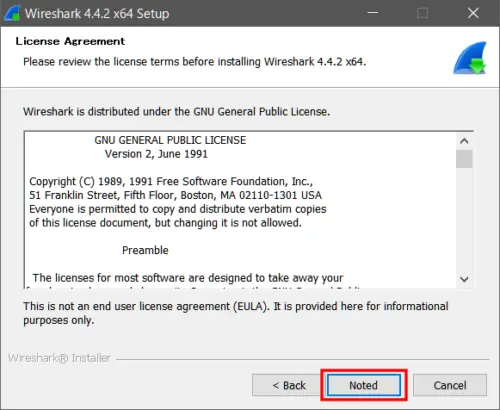The height and width of the screenshot is (410, 500).
Task: Click the 'Preamble' heading in license
Action: coord(145,250)
